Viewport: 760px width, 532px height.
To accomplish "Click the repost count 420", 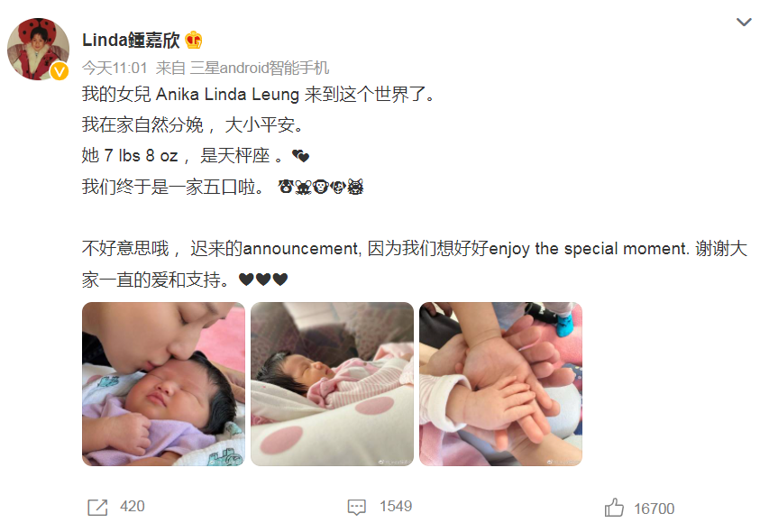I will (x=133, y=506).
